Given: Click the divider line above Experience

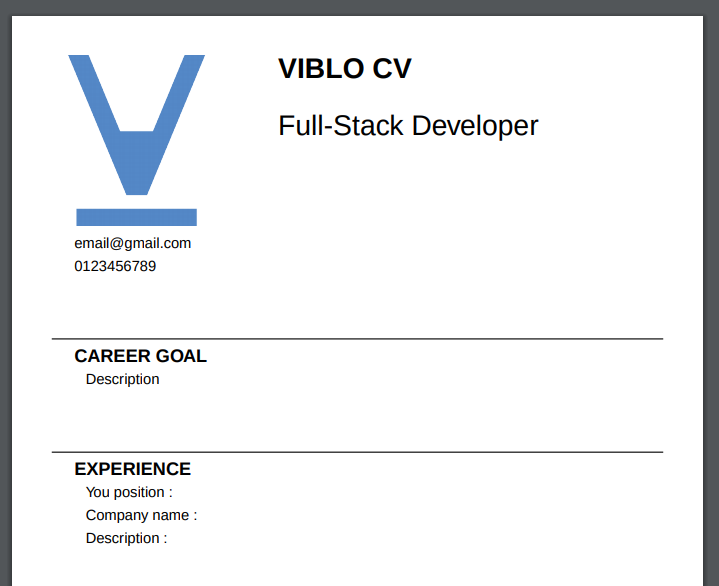Looking at the screenshot, I should pyautogui.click(x=357, y=452).
